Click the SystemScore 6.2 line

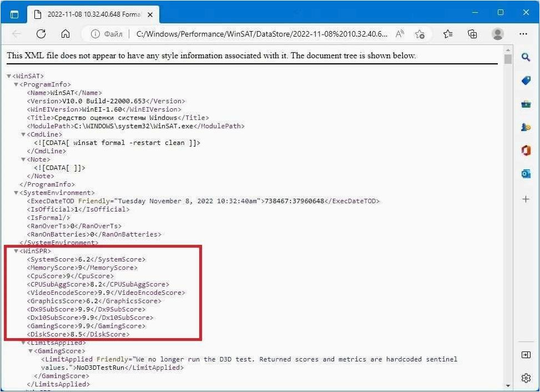click(86, 259)
